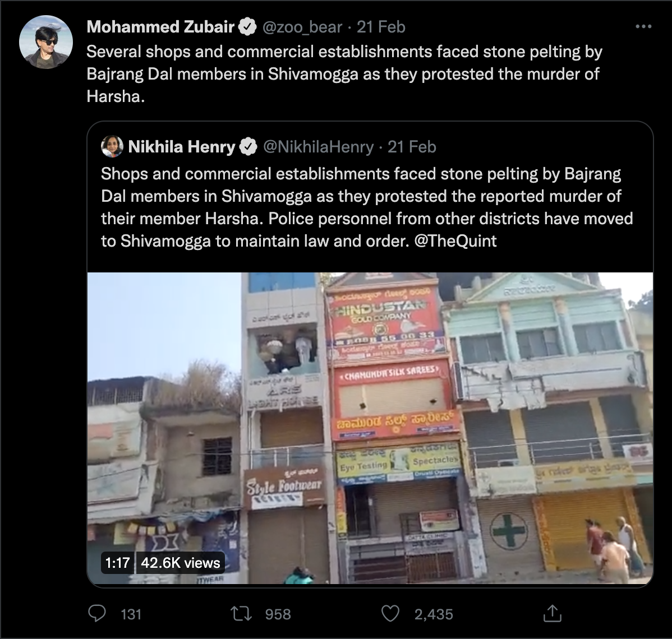Click the reply speech bubble icon

pos(97,614)
